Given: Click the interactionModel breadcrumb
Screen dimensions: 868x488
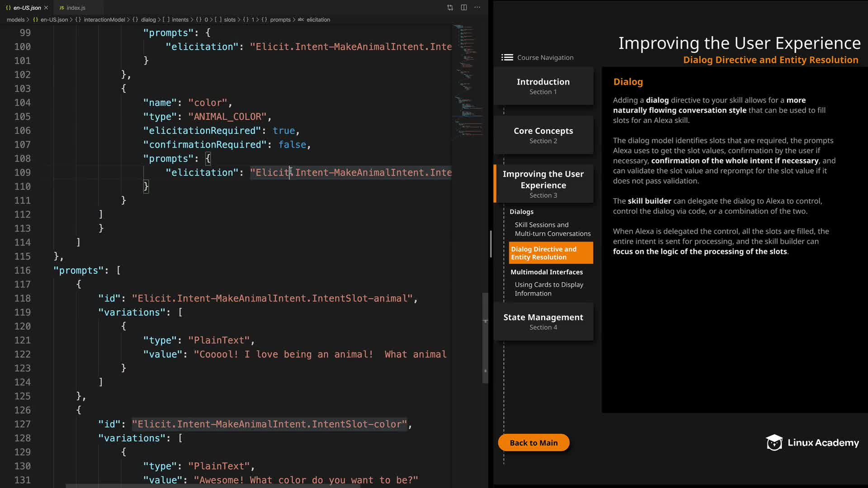Looking at the screenshot, I should tap(104, 20).
